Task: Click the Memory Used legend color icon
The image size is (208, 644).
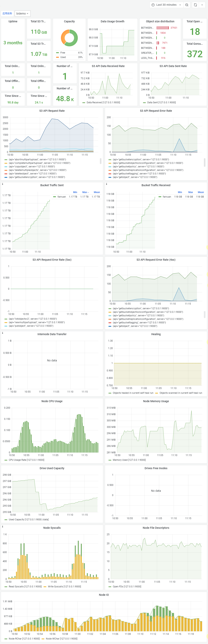Action: click(x=110, y=460)
